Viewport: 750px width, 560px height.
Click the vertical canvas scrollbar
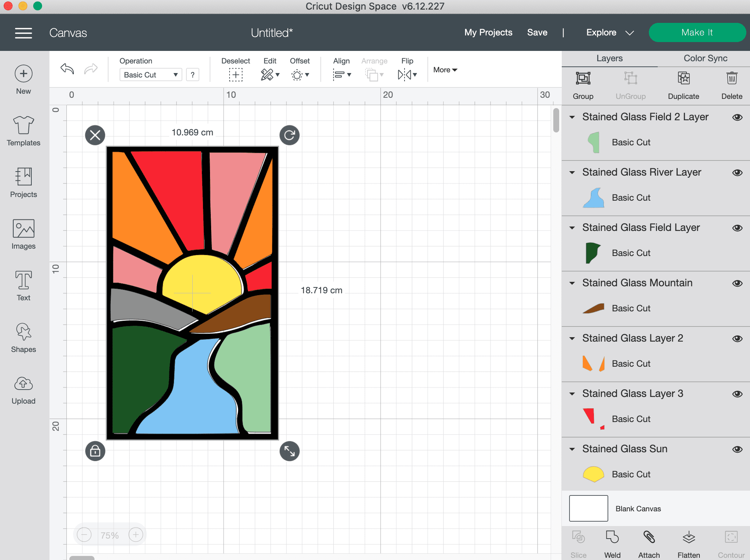pyautogui.click(x=556, y=120)
